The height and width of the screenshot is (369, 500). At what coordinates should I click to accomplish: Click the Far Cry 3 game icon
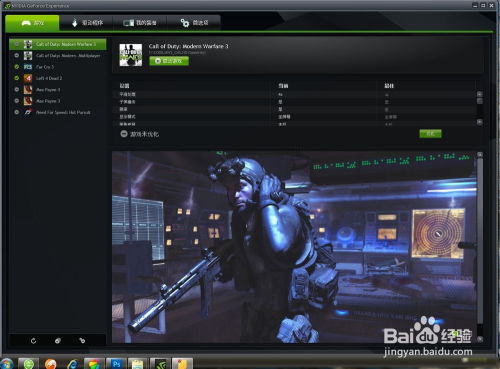(28, 67)
